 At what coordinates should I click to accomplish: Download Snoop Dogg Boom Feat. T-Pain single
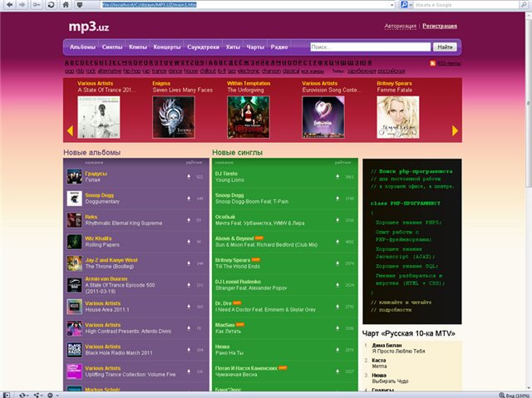point(337,198)
